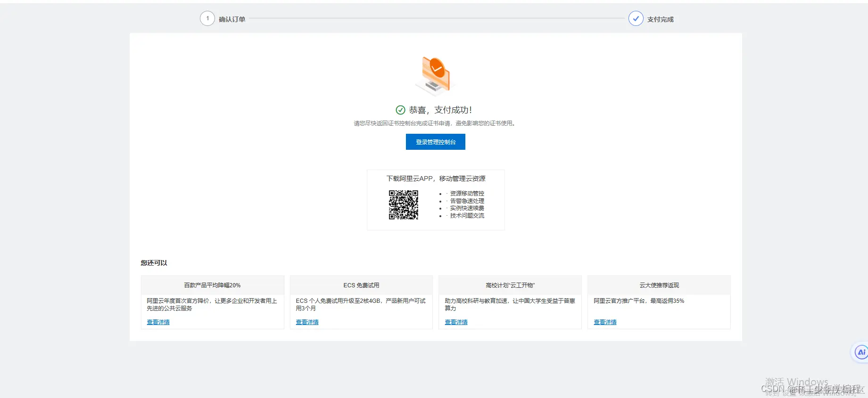Open 查看详情 under 云大使推荐返现
This screenshot has height=398, width=868.
(605, 322)
